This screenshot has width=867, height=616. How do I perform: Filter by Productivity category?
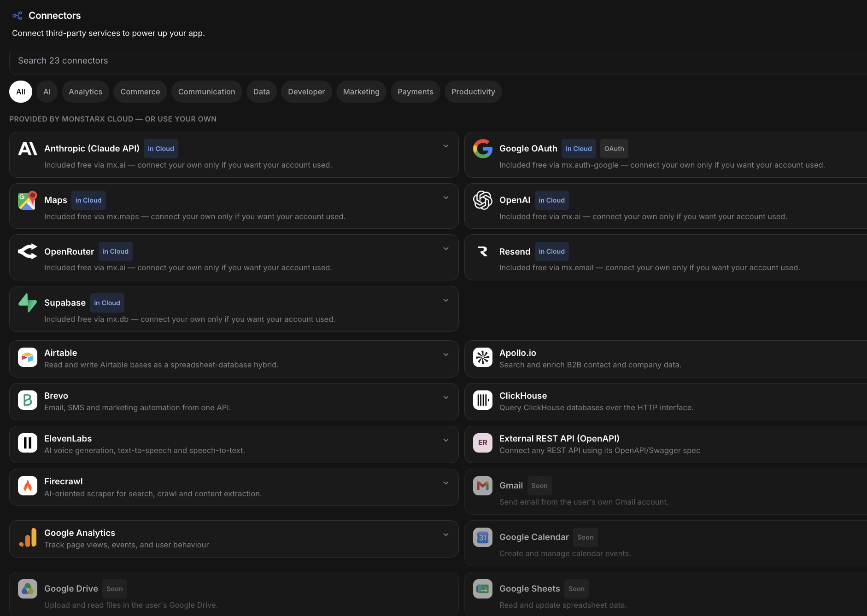(x=473, y=92)
